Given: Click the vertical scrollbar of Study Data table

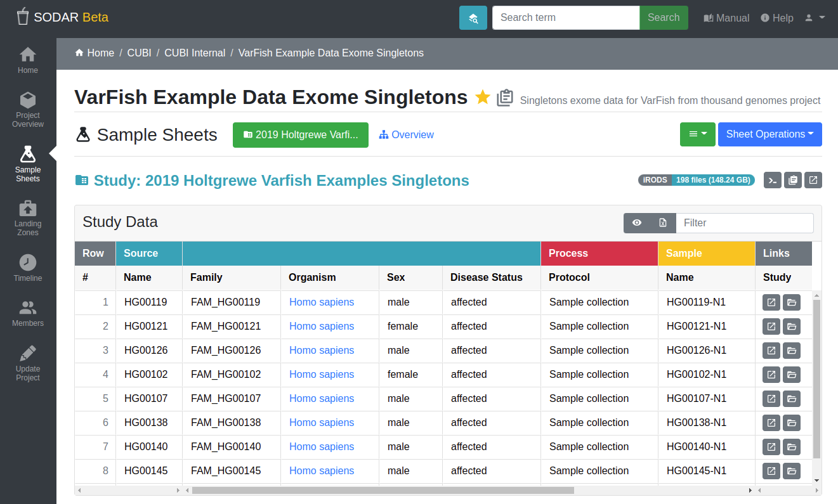Looking at the screenshot, I should point(817,379).
